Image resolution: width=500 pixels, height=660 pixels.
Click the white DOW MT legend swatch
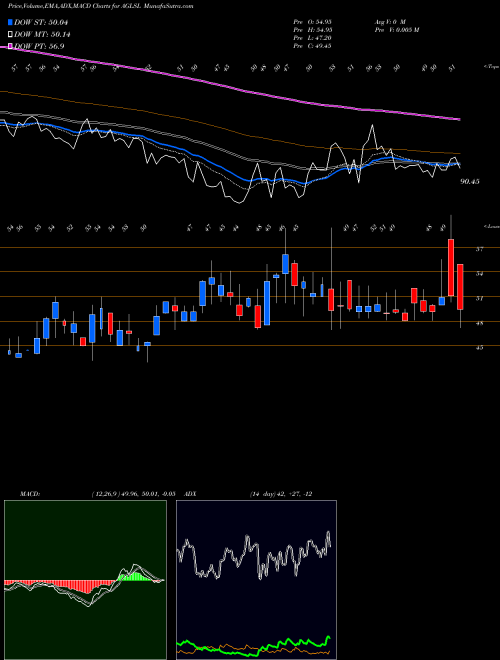click(x=10, y=35)
